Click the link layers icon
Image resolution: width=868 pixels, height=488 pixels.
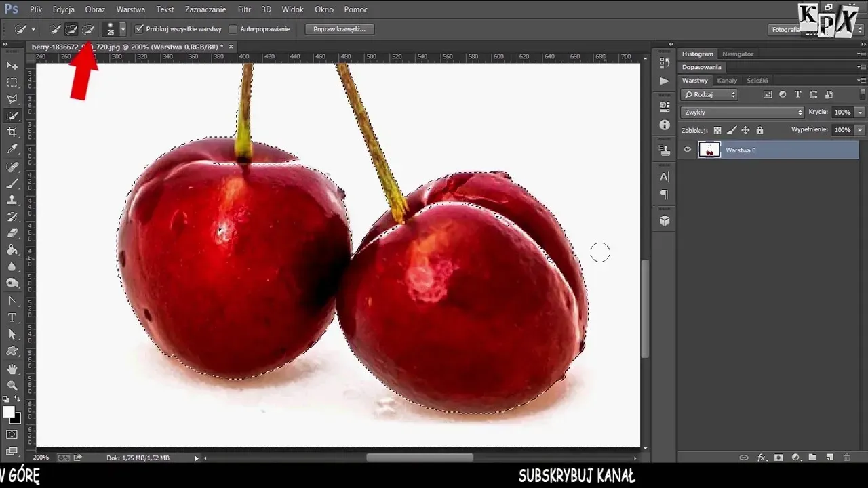pyautogui.click(x=744, y=457)
